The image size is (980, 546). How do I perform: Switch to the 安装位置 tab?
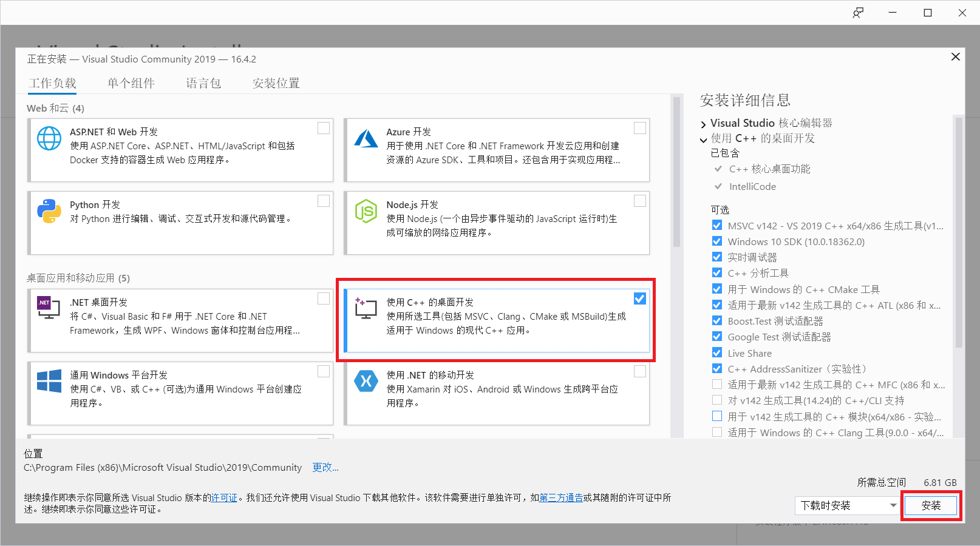coord(276,83)
